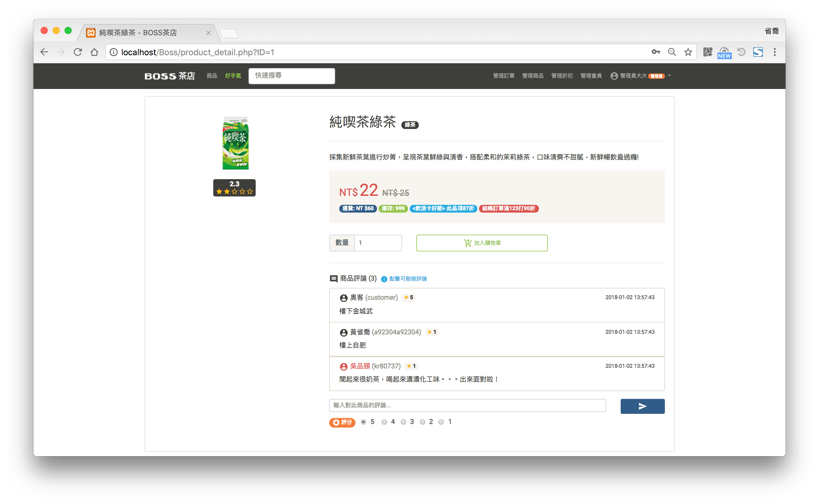Select rating 3 radio button
819x504 pixels.
[x=403, y=422]
